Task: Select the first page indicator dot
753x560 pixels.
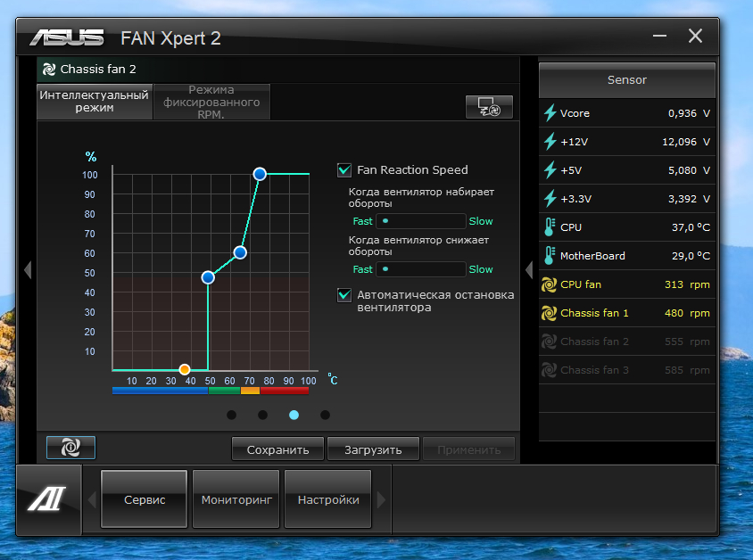Action: point(231,415)
